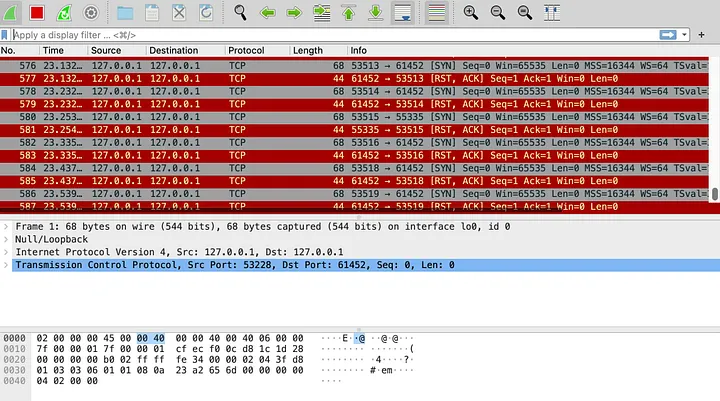
Task: Click the packet list vertical scrollbar thumb
Action: (714, 194)
